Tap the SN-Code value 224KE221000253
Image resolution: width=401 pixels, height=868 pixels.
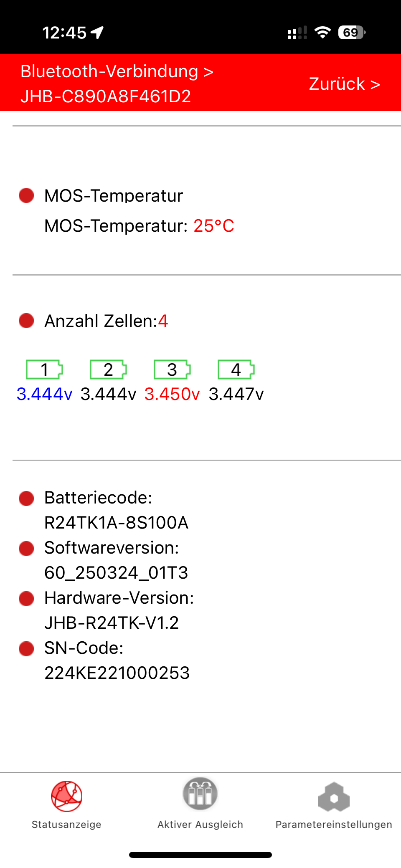point(117,673)
